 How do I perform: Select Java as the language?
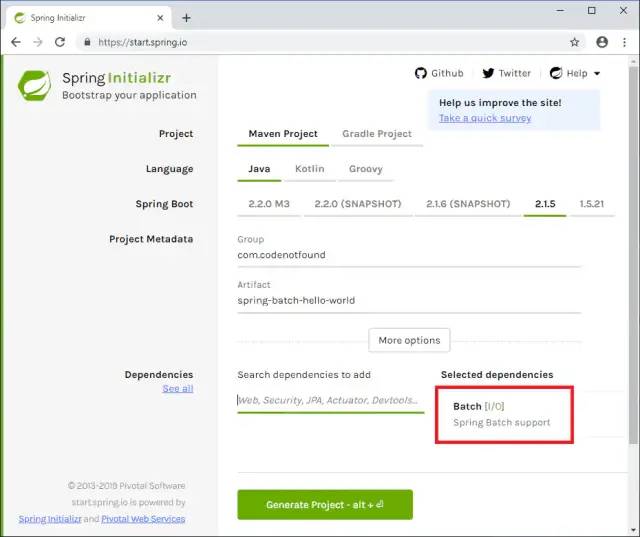pos(259,169)
